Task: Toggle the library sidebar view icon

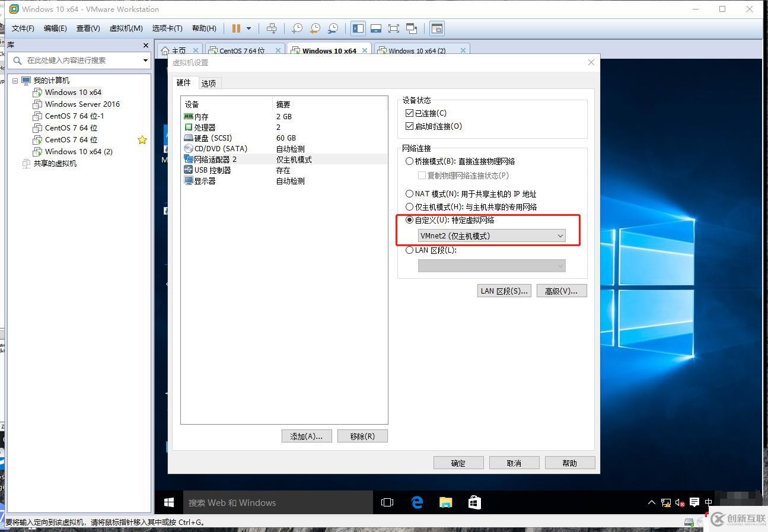Action: 358,28
